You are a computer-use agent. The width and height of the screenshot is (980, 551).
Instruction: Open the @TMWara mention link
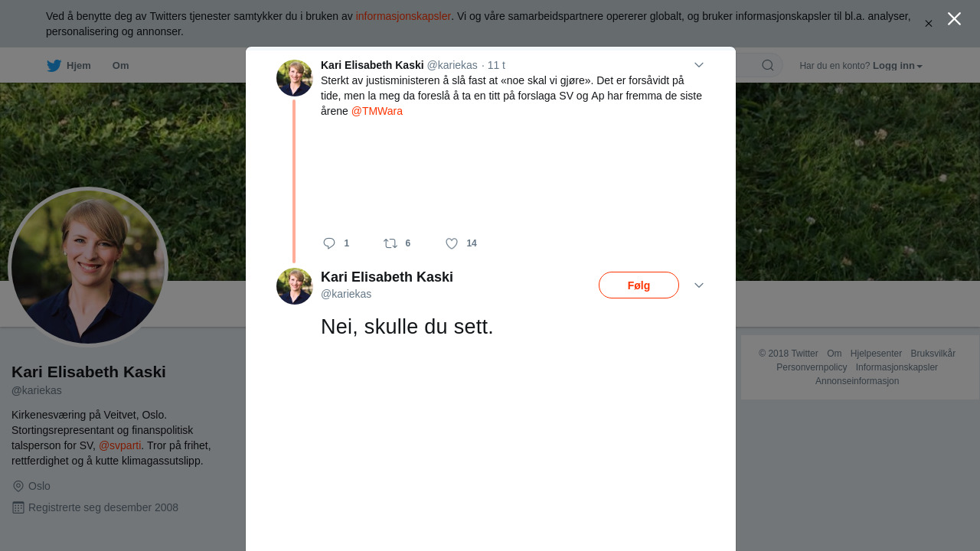377,111
